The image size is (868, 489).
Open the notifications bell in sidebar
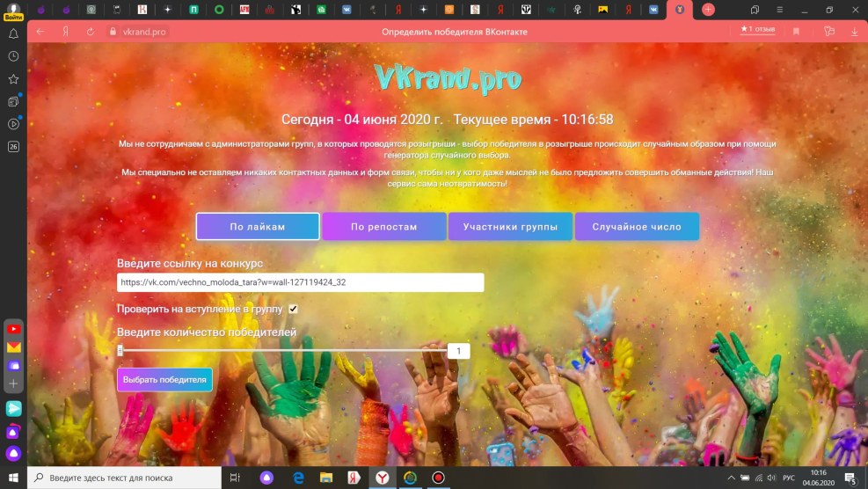pos(13,33)
